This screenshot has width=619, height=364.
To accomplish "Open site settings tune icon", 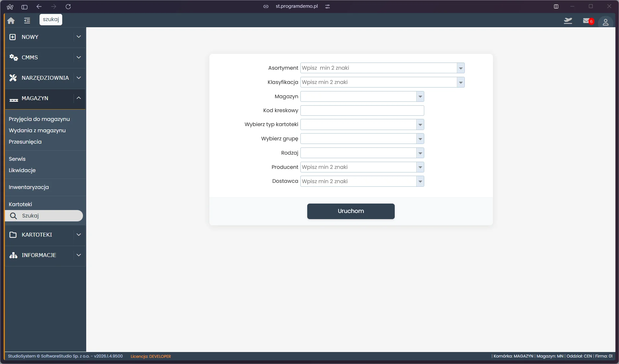I will tap(328, 6).
